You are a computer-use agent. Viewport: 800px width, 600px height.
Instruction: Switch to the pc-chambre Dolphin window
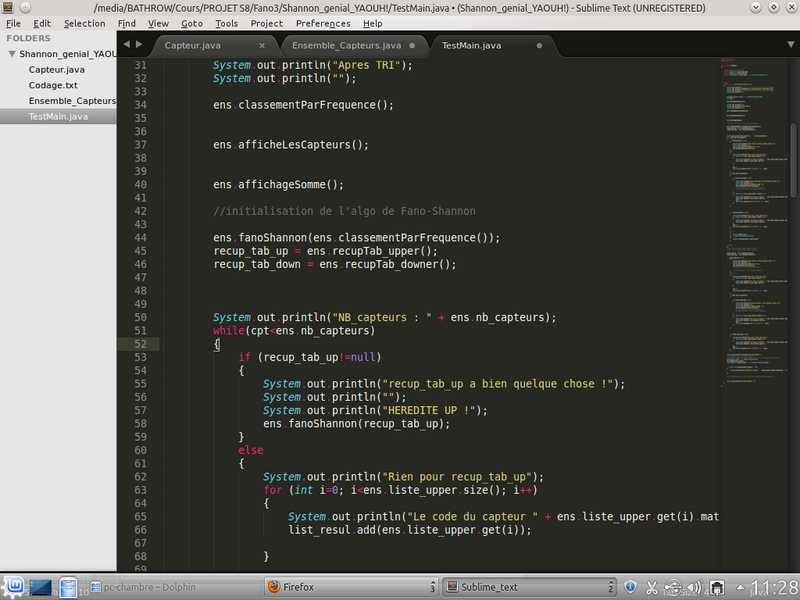(x=150, y=587)
